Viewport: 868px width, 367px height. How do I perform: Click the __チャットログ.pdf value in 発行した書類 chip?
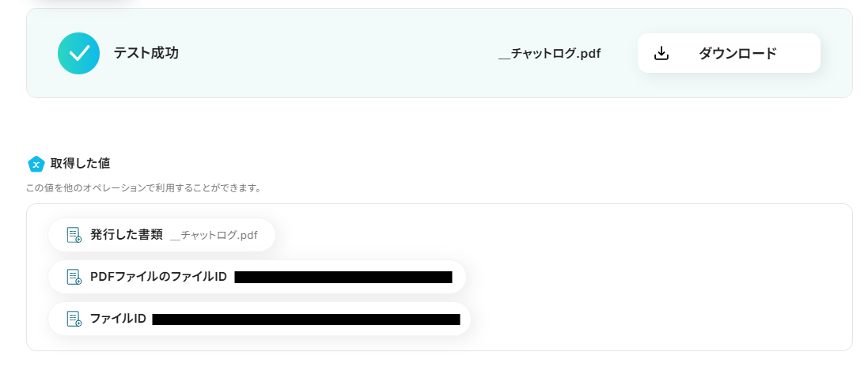coord(214,235)
